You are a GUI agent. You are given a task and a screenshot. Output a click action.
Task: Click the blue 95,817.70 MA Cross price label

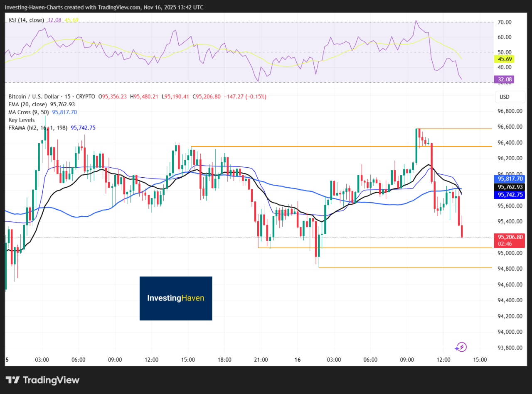click(510, 179)
